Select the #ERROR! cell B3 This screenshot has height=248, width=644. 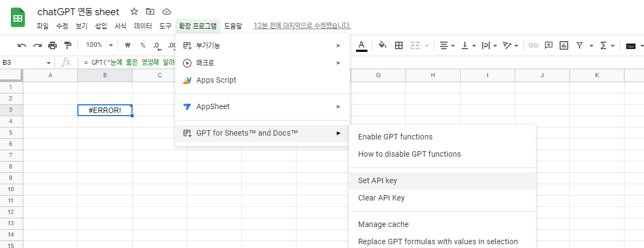[105, 110]
